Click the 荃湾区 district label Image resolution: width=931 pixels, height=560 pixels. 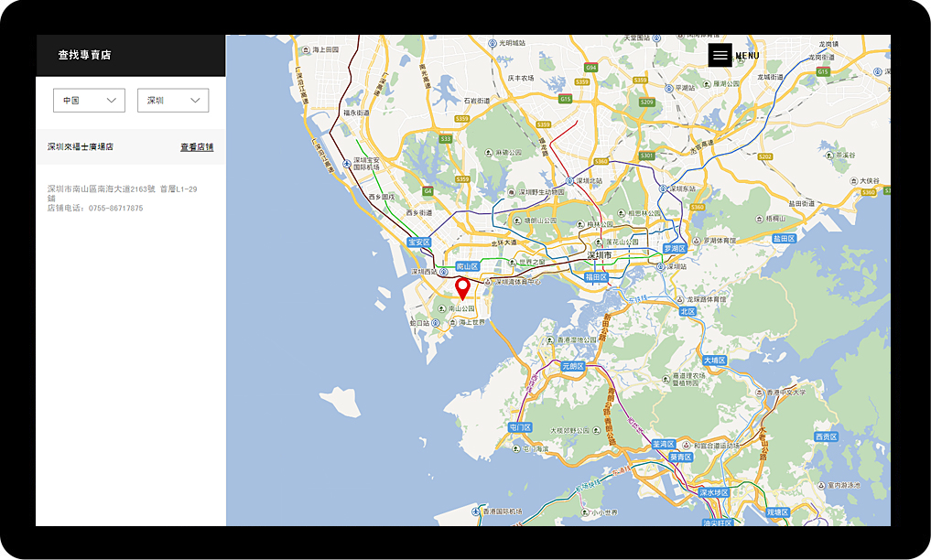pyautogui.click(x=664, y=445)
